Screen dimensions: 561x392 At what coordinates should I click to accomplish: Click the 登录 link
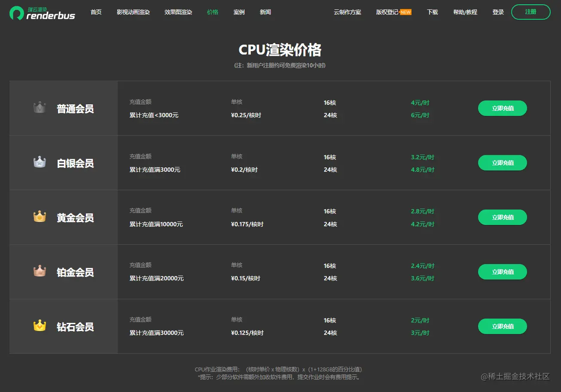(498, 12)
